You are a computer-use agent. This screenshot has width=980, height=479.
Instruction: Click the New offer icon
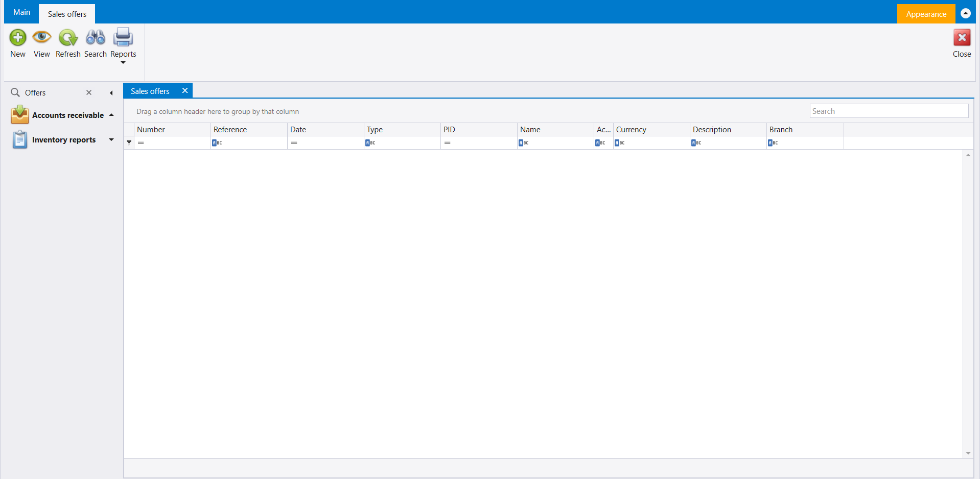pyautogui.click(x=18, y=37)
